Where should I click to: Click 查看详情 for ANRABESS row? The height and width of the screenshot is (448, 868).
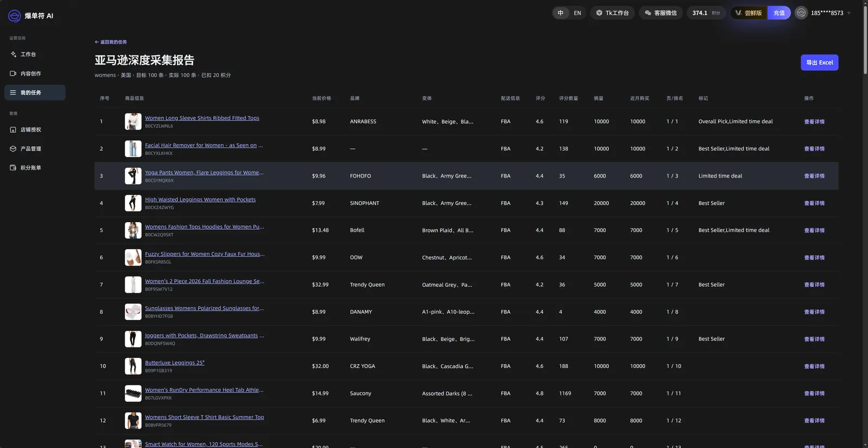(x=814, y=122)
